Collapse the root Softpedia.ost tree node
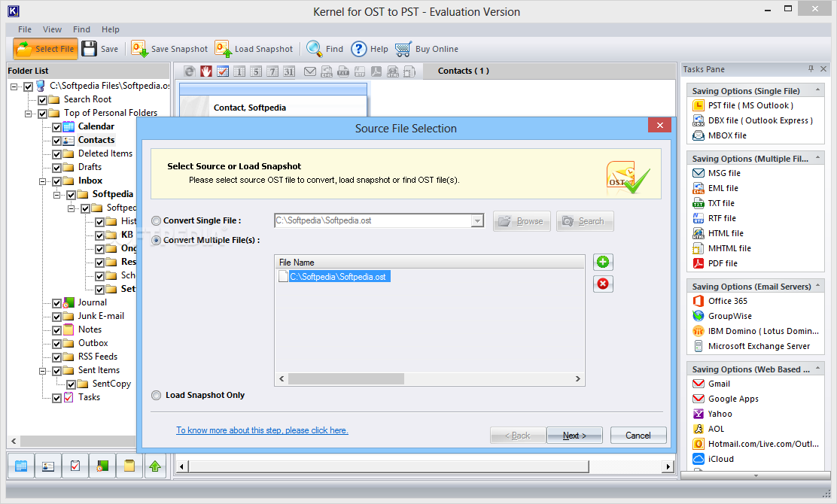The height and width of the screenshot is (504, 837). [x=14, y=87]
